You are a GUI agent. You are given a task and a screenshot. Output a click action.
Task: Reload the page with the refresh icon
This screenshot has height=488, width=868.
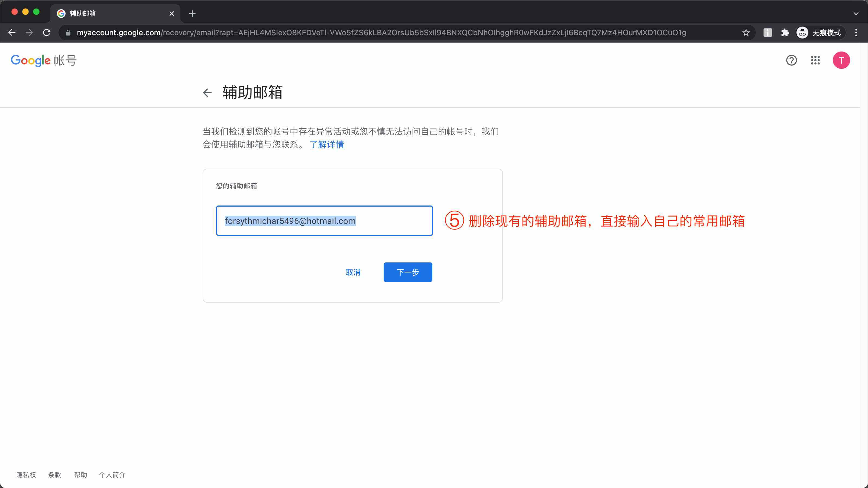(x=47, y=32)
